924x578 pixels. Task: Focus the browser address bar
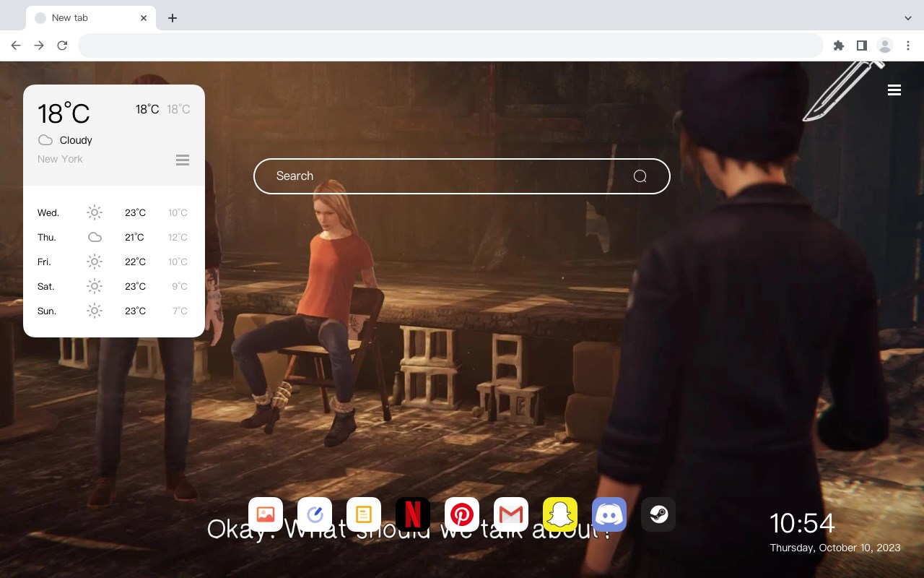coord(450,46)
